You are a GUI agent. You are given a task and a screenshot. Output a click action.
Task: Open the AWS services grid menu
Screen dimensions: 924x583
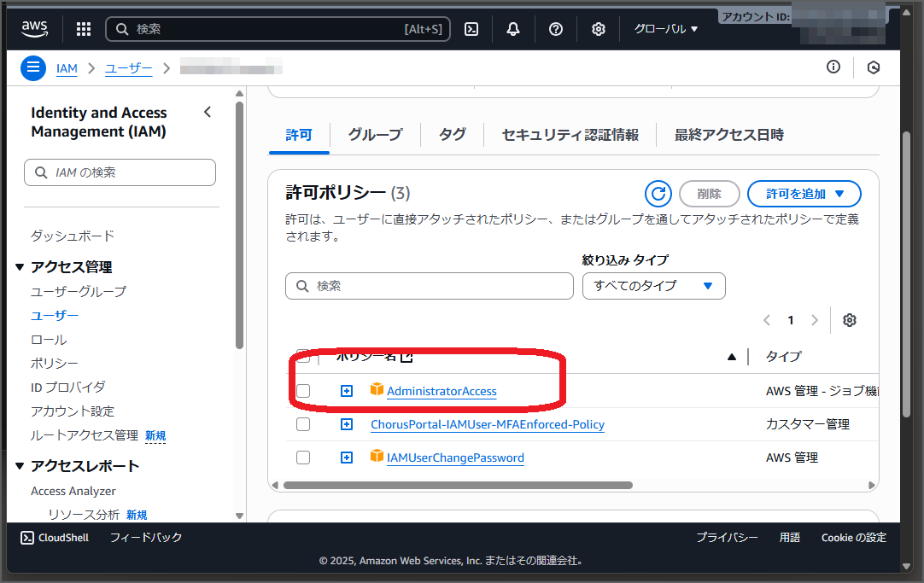click(x=84, y=29)
